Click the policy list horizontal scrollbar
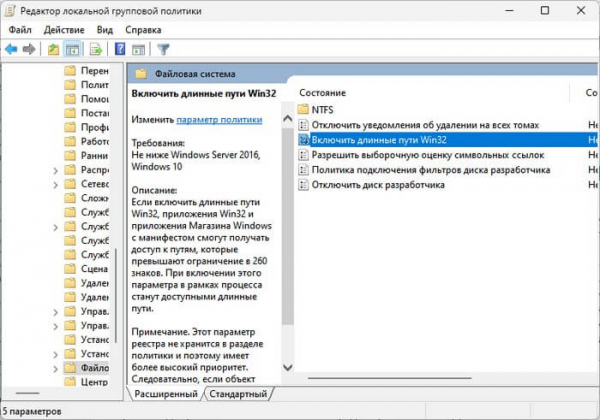Viewport: 600px width, 420px height. [x=390, y=378]
